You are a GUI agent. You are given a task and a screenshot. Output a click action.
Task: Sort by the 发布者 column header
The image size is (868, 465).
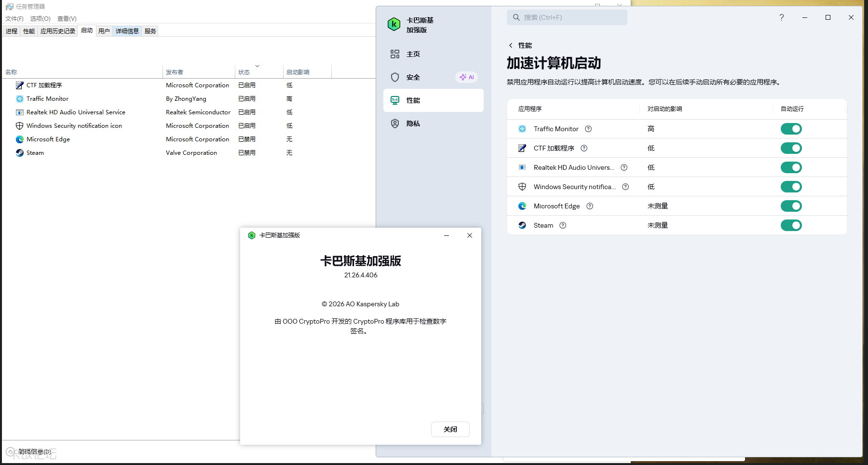click(x=199, y=72)
